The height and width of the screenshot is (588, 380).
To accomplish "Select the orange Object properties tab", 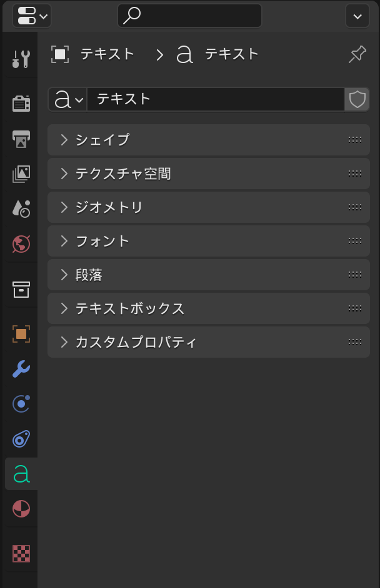I will click(21, 334).
